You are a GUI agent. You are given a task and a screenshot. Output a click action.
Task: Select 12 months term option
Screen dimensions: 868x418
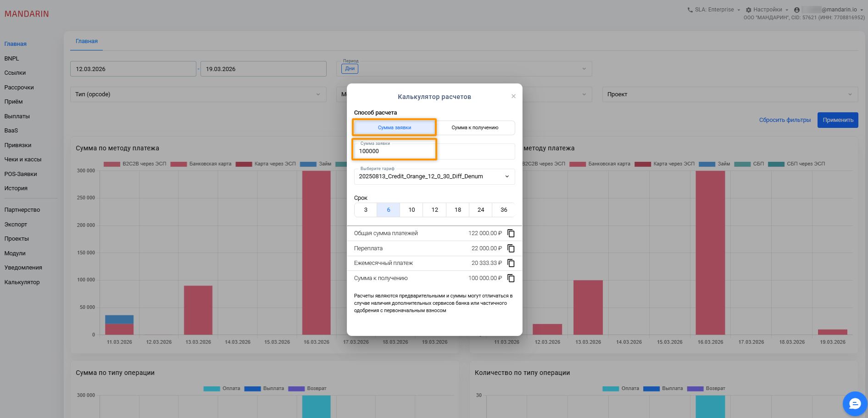(434, 210)
